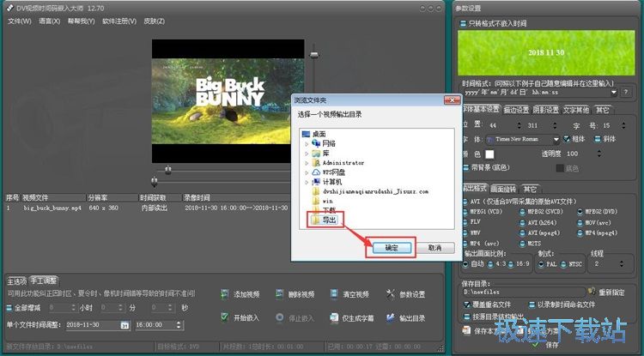Adjust the 透明度 100 stepper
Image resolution: width=644 pixels, height=356 pixels.
pyautogui.click(x=598, y=154)
